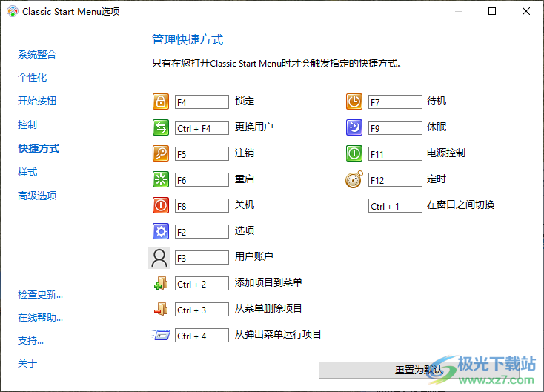
Task: Focus the F2 hotkey field for 选项
Action: tap(202, 232)
